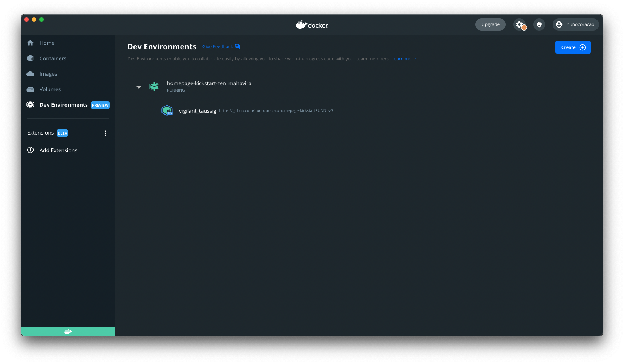Click the troubleshoot bug icon

539,24
